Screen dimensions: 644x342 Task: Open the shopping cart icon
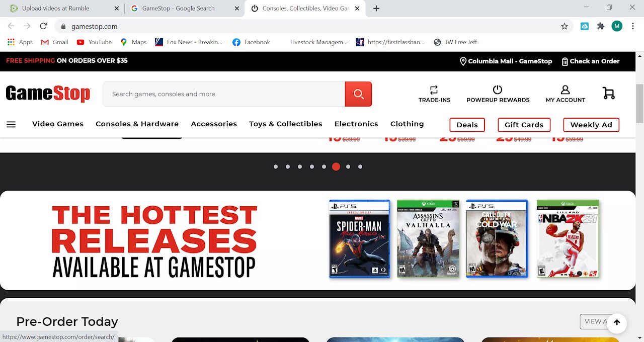coord(609,93)
